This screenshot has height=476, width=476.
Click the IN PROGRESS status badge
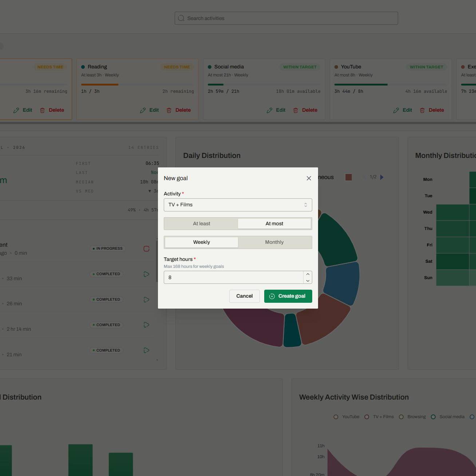click(107, 249)
